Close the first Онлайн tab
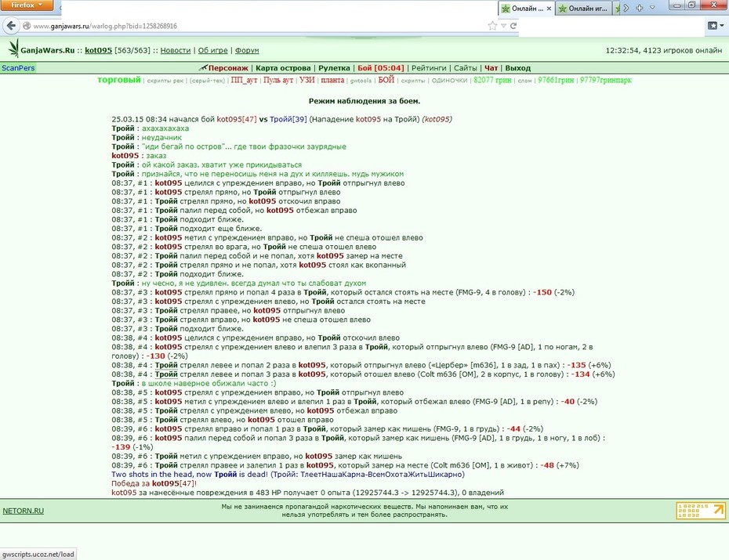 point(549,9)
